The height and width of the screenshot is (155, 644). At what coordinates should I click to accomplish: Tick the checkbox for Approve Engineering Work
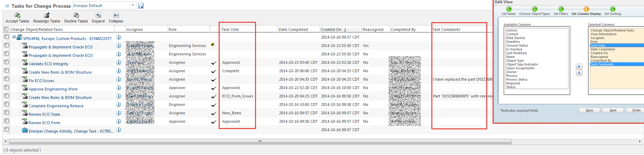point(6,87)
